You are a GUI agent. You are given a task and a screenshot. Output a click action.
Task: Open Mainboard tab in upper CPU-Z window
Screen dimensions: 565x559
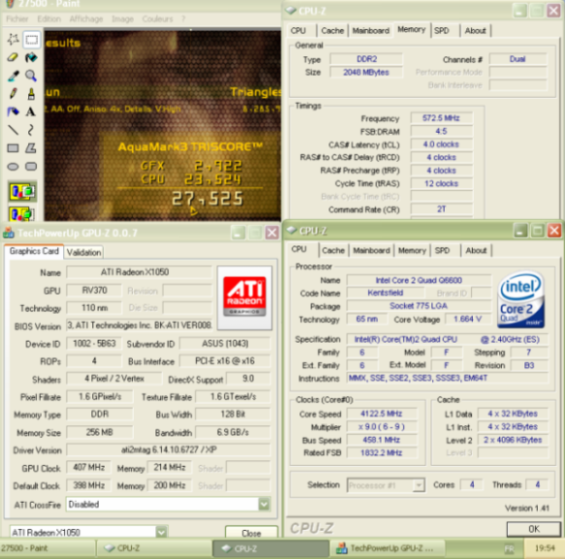click(371, 31)
